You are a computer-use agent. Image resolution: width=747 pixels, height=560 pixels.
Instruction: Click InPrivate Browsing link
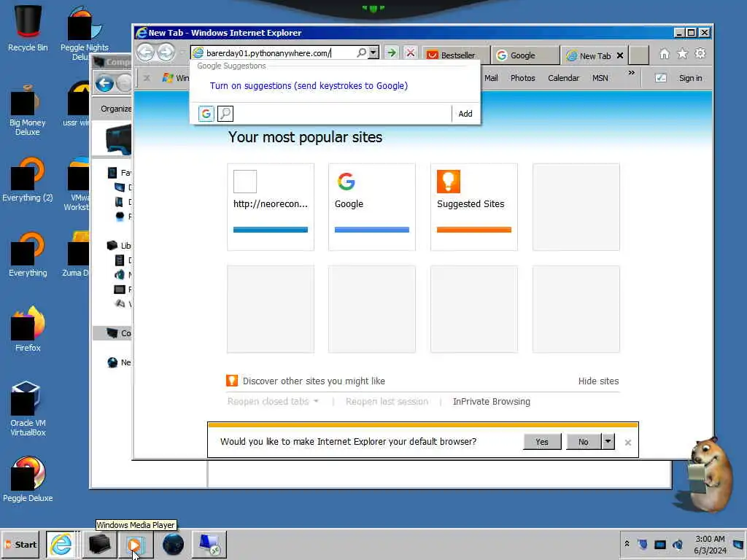pos(491,402)
